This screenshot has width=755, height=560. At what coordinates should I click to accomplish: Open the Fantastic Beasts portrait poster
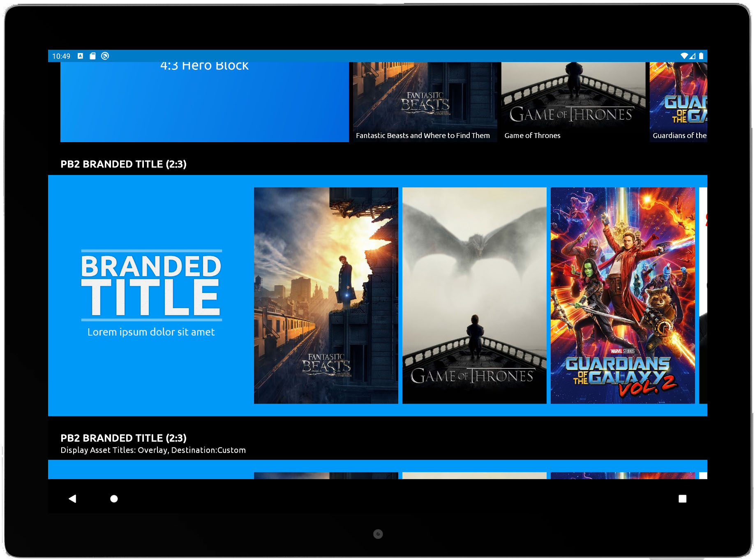tap(326, 295)
